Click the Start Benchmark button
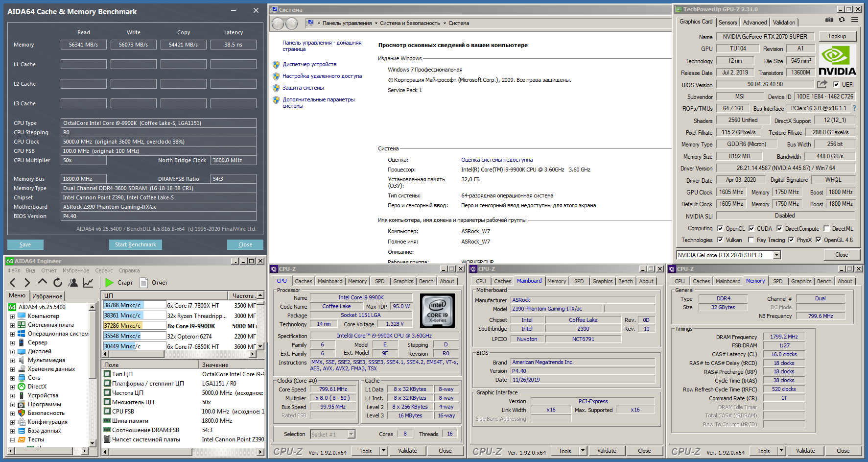 pos(136,244)
